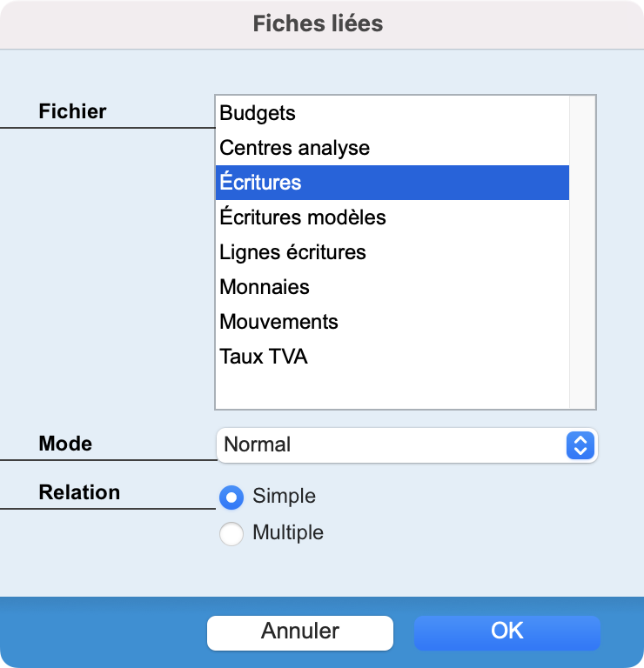Pick Monnaies from the Fichier list

(x=392, y=287)
